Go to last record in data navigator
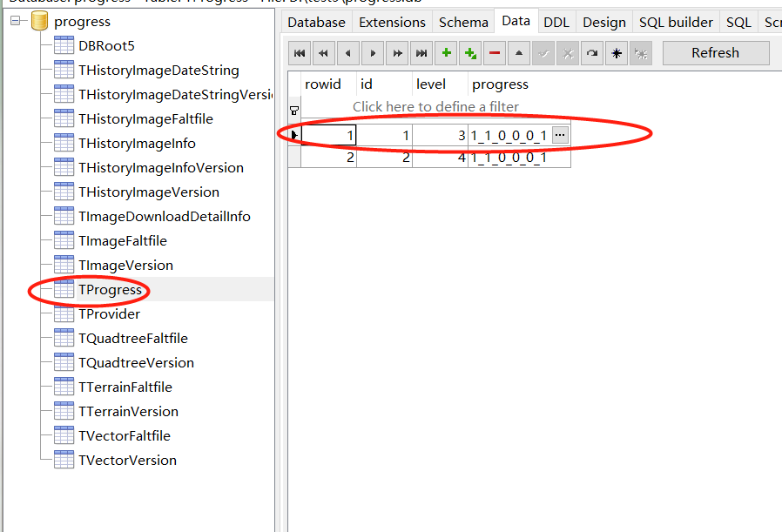 tap(421, 53)
